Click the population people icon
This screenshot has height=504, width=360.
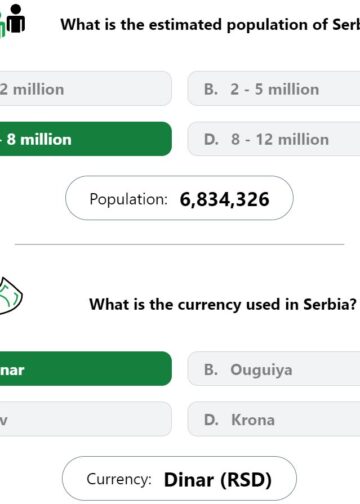tap(12, 21)
